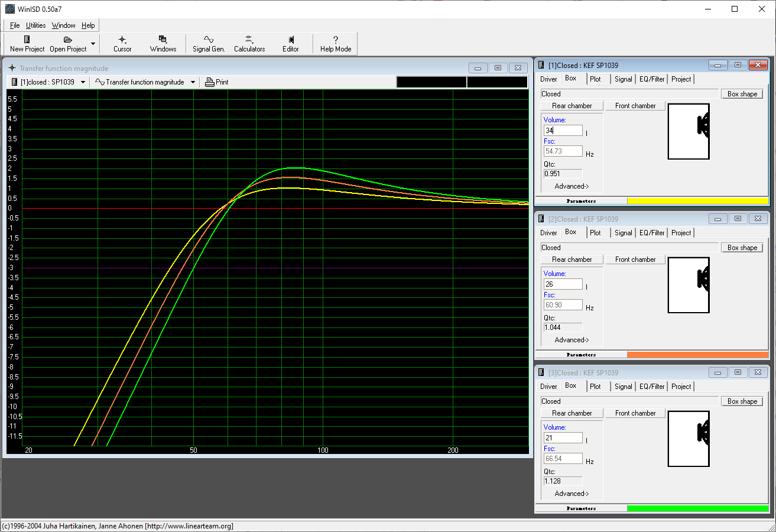Click Box shape button in project [1]
This screenshot has width=776, height=532.
[x=742, y=94]
